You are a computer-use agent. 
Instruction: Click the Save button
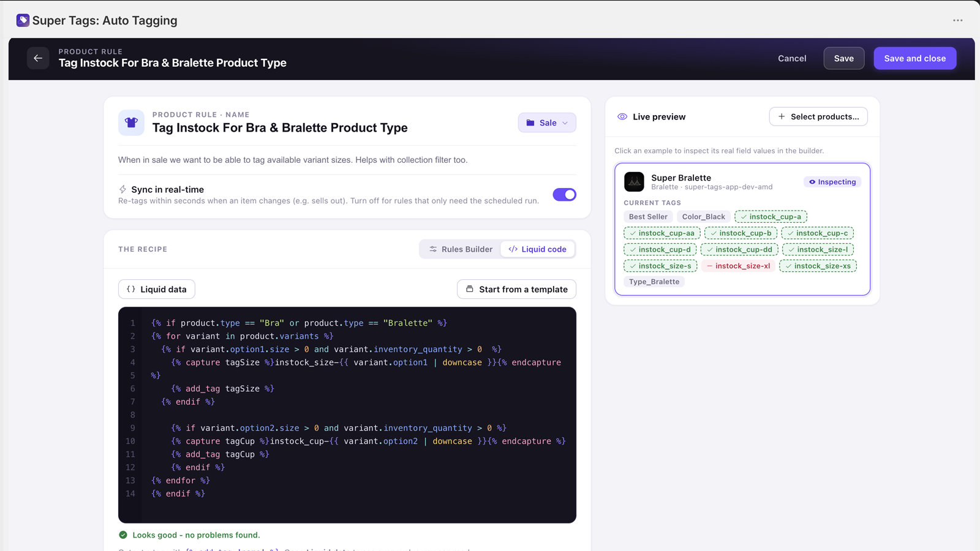(843, 58)
